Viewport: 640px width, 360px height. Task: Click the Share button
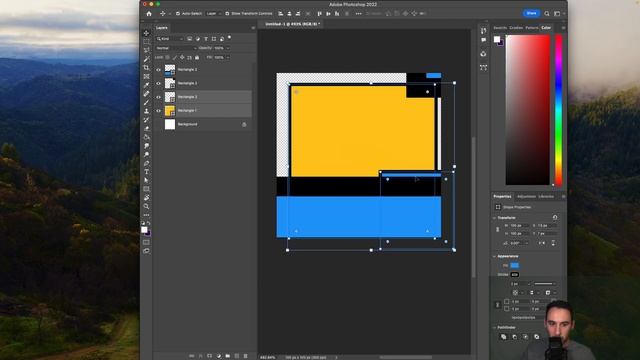click(531, 13)
